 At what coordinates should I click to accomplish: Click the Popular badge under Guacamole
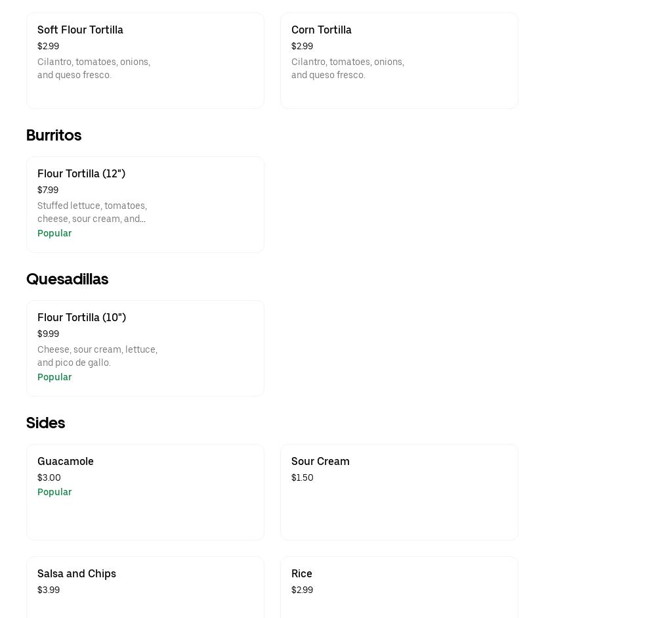click(x=54, y=492)
